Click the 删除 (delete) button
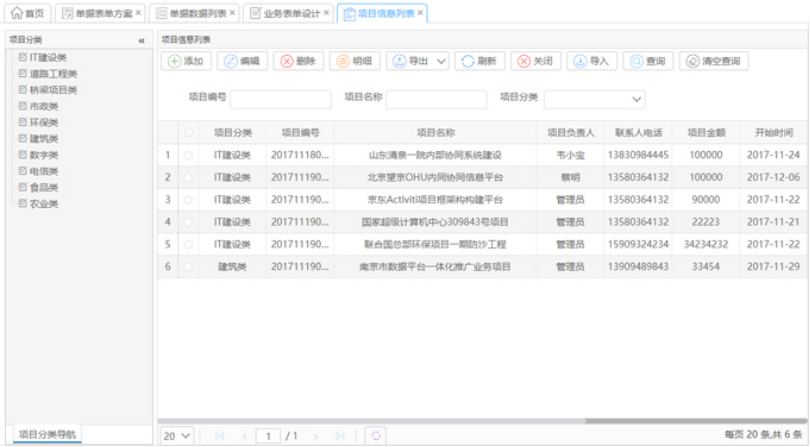 tap(298, 61)
